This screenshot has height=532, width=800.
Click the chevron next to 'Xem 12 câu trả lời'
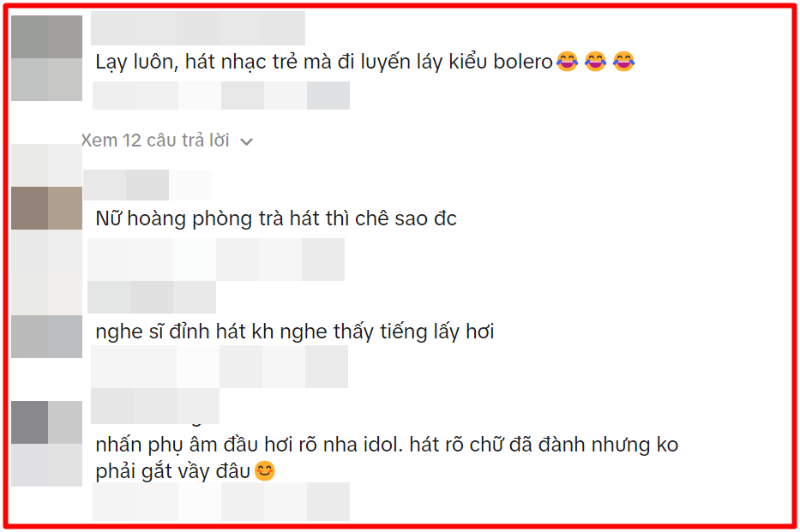[x=246, y=141]
